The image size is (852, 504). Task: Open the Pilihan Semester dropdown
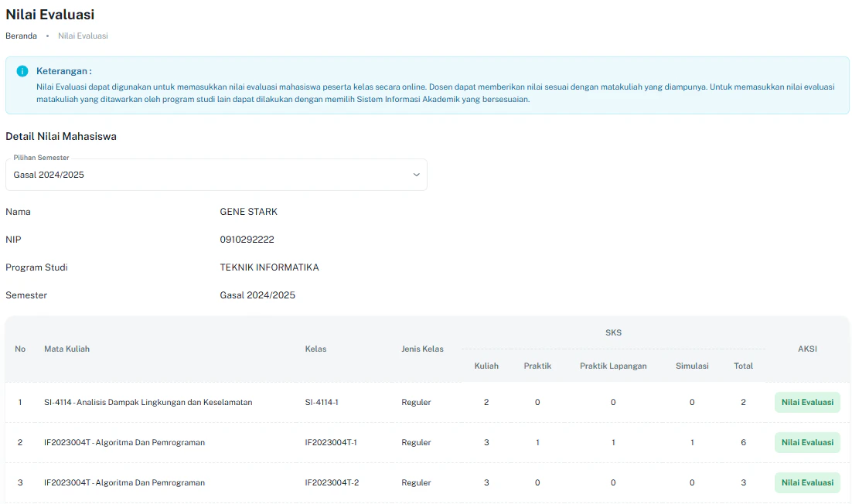pyautogui.click(x=216, y=175)
